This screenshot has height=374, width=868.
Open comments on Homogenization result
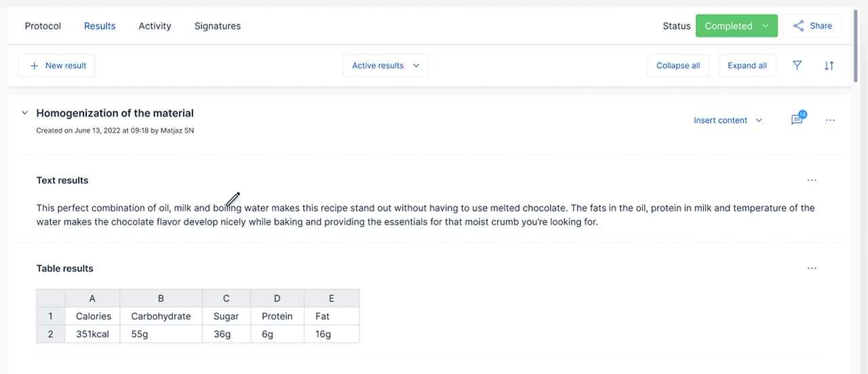797,120
